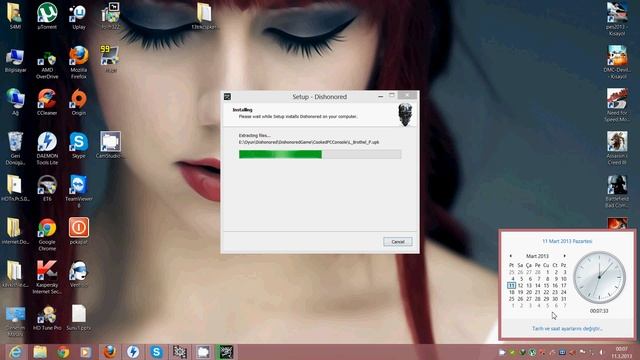Viewport: 640px width, 360px height.
Task: Open the Skype desktop shortcut
Action: 78,145
